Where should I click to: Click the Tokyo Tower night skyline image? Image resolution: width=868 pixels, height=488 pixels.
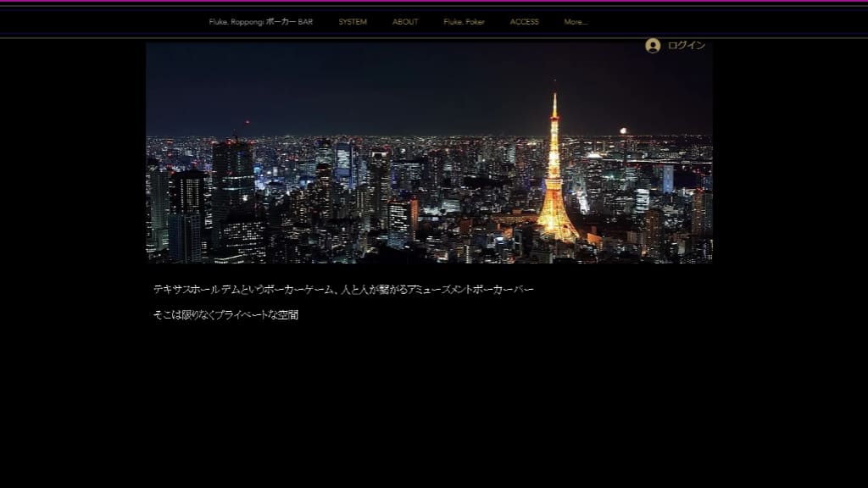[429, 152]
